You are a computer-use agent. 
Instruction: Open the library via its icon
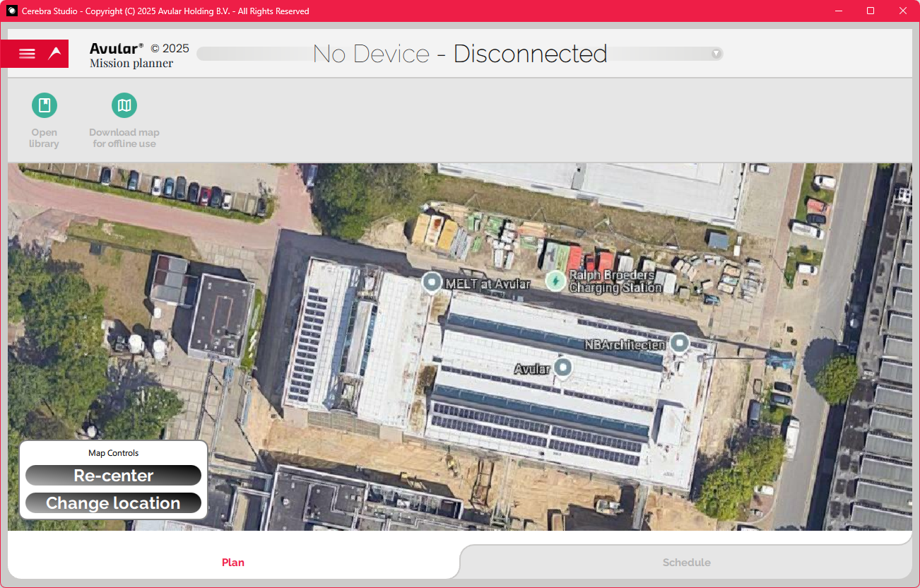pos(45,105)
